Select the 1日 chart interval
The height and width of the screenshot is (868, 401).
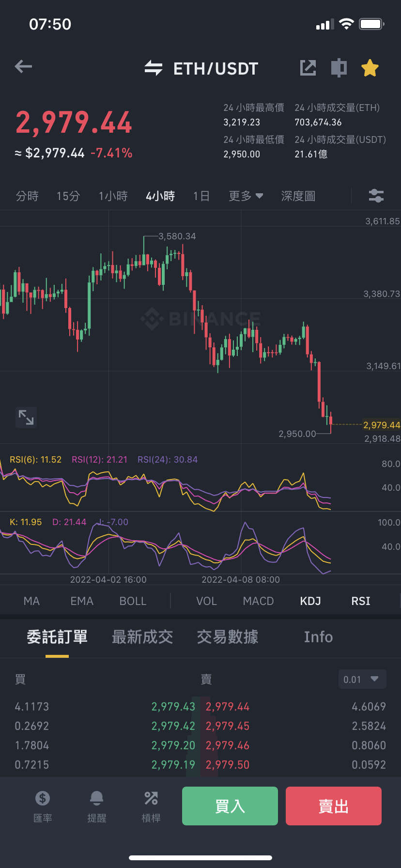point(201,196)
